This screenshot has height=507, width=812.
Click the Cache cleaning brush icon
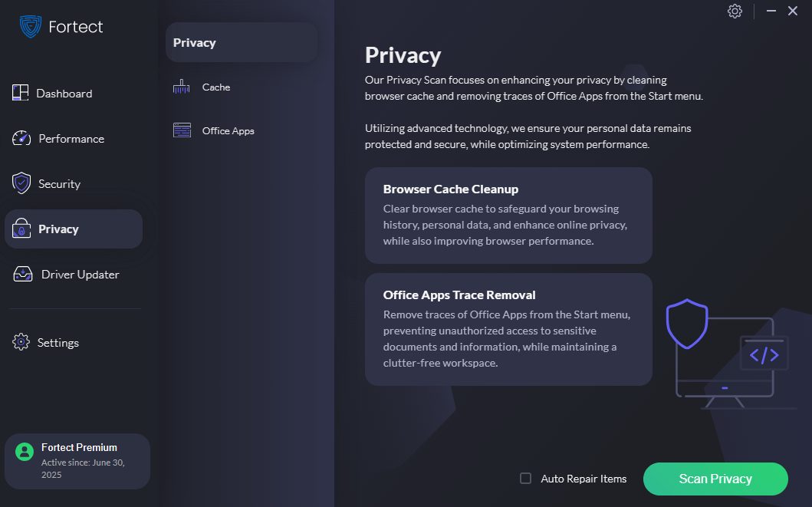click(182, 87)
